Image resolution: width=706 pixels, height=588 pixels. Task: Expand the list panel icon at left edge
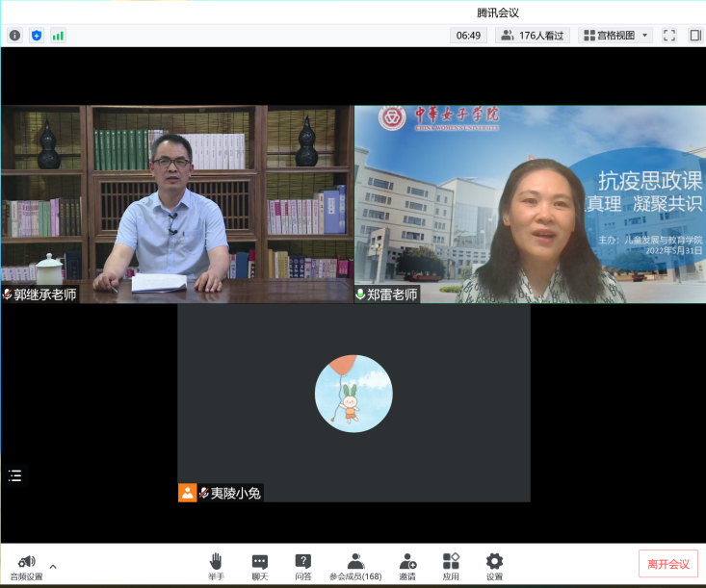pos(14,475)
